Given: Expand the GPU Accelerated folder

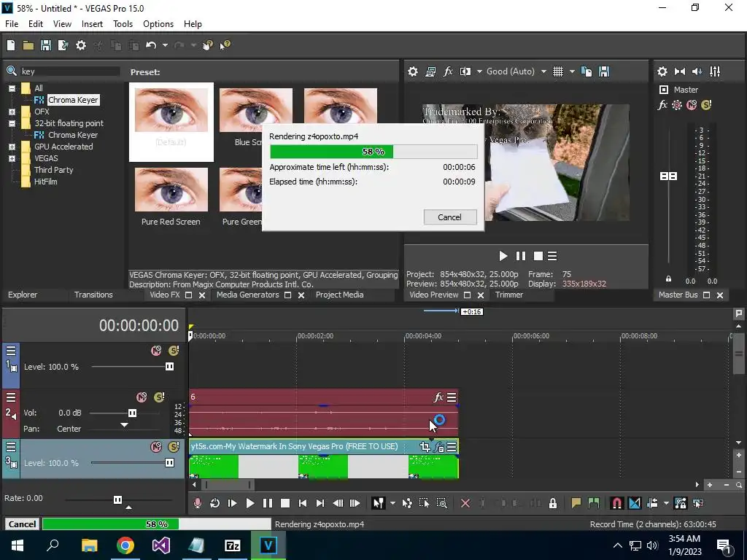Looking at the screenshot, I should pyautogui.click(x=12, y=147).
